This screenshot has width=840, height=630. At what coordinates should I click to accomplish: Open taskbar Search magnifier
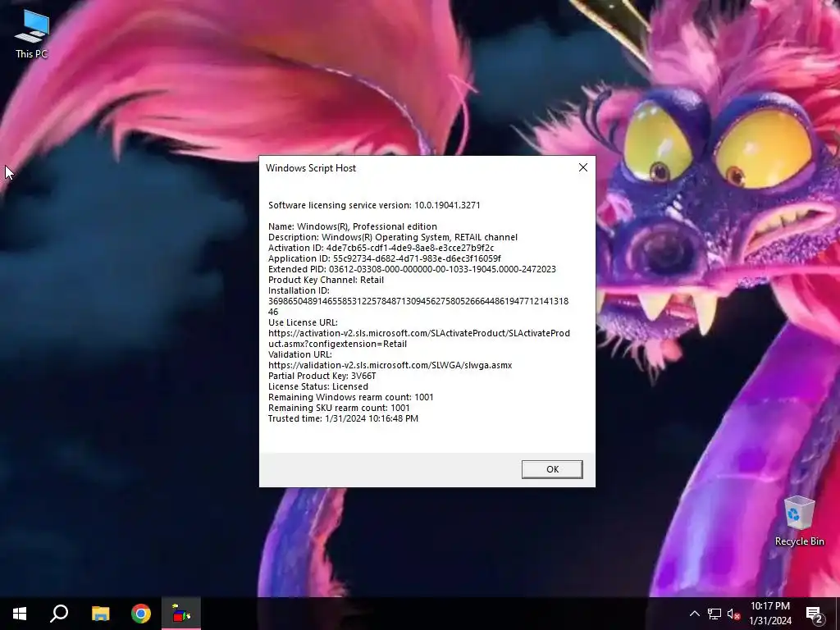pos(59,614)
